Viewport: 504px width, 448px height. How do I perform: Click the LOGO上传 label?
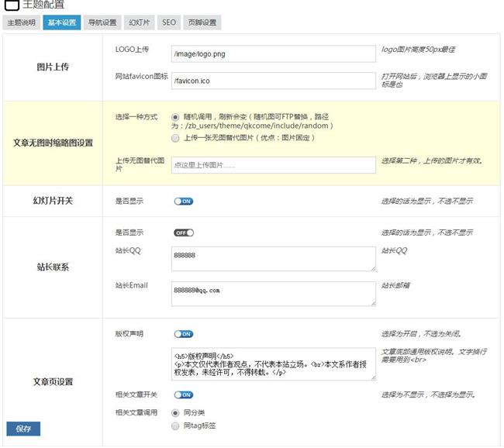(132, 50)
